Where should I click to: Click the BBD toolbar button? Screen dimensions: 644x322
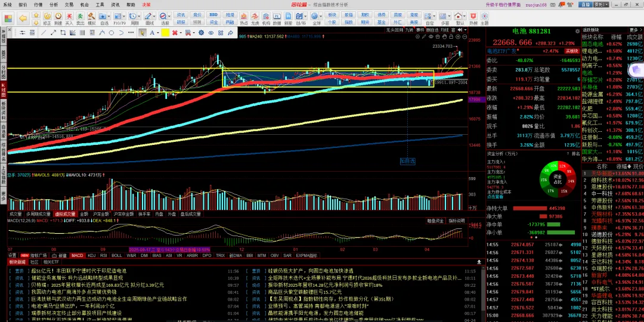click(213, 15)
